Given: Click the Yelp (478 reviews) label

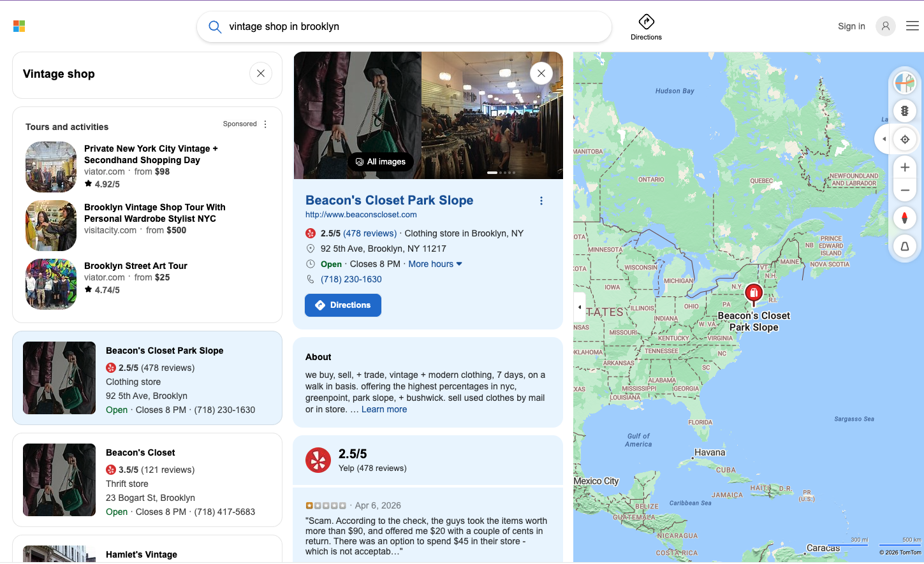Looking at the screenshot, I should [372, 468].
